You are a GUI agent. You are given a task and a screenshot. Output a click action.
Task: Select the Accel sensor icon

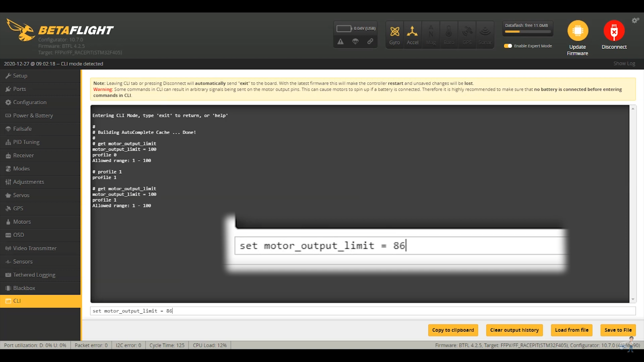tap(412, 34)
